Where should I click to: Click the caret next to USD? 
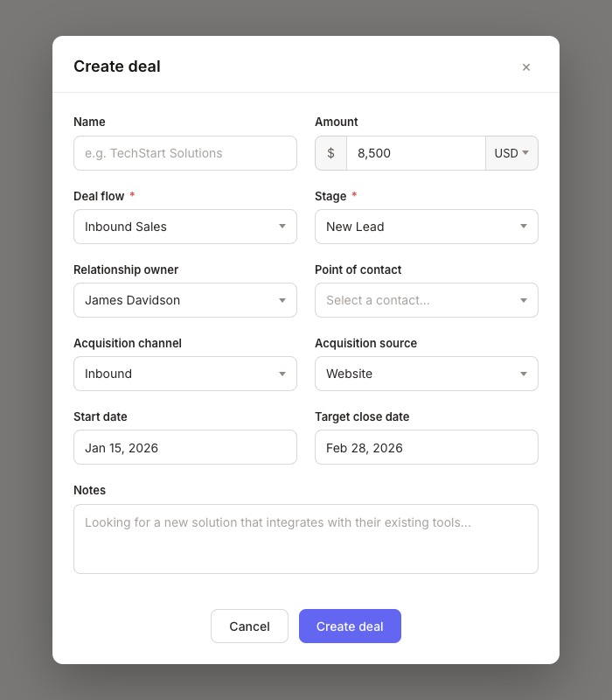(525, 152)
